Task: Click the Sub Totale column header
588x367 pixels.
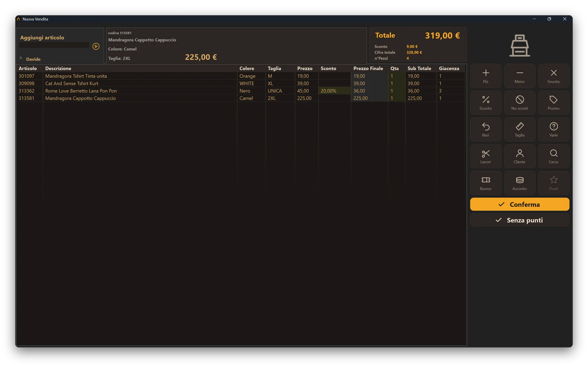Action: [x=419, y=68]
